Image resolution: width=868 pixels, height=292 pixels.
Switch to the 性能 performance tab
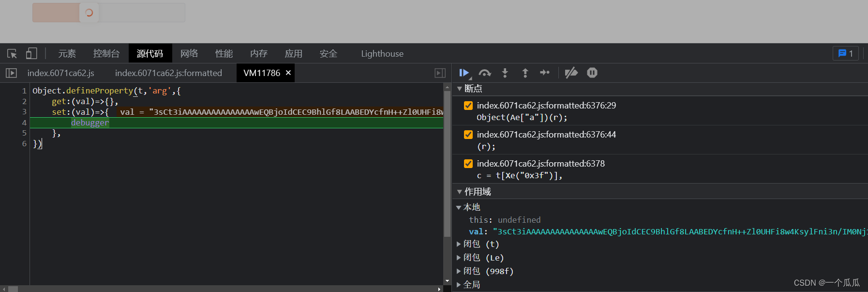click(224, 53)
